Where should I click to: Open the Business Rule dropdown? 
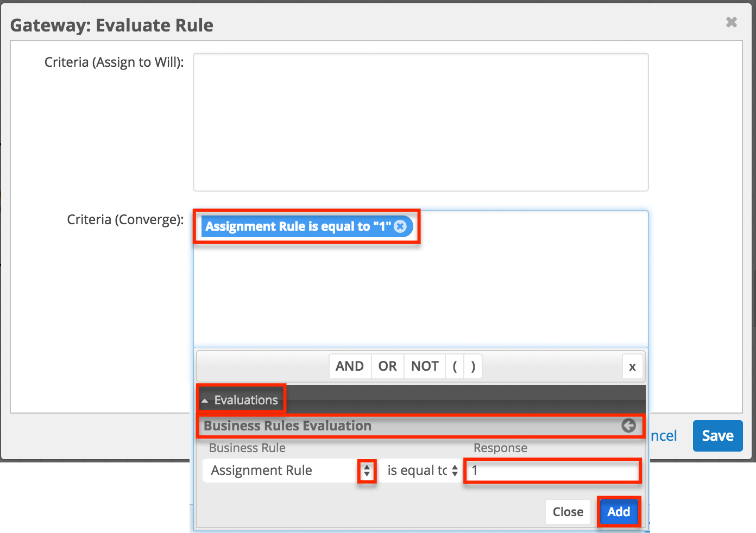(367, 471)
